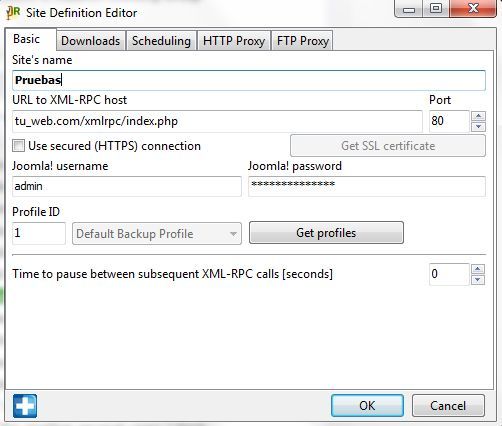The image size is (502, 426).
Task: Open the Default Backup Profile dropdown
Action: 157,234
